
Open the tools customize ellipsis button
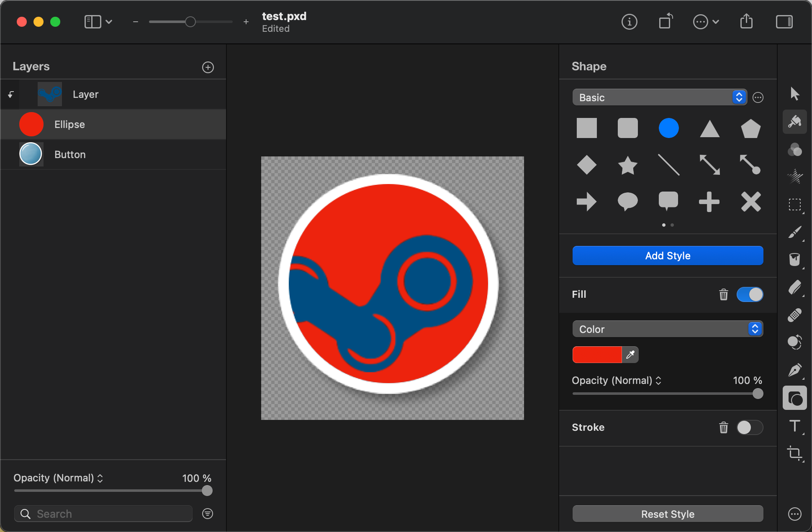click(x=795, y=514)
